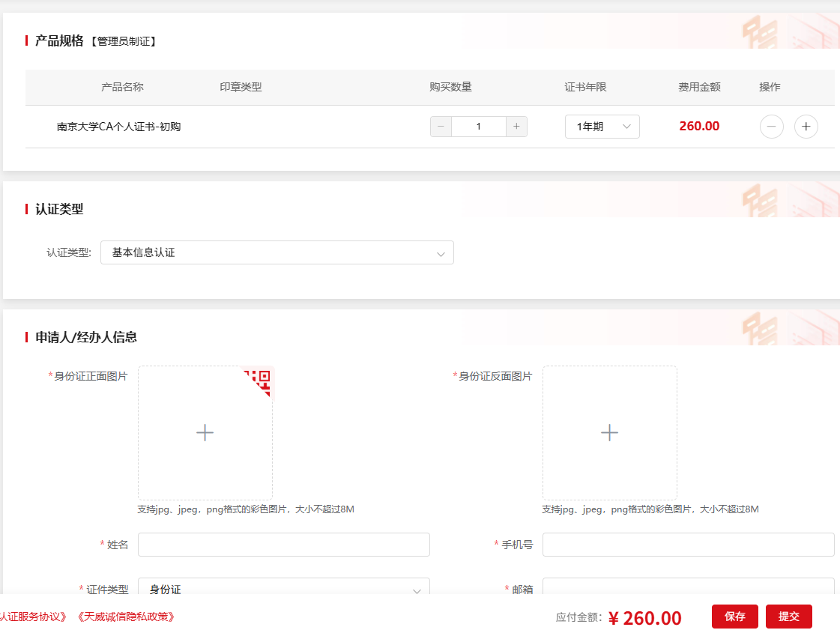
Task: Click the 姓名 input field
Action: 283,545
